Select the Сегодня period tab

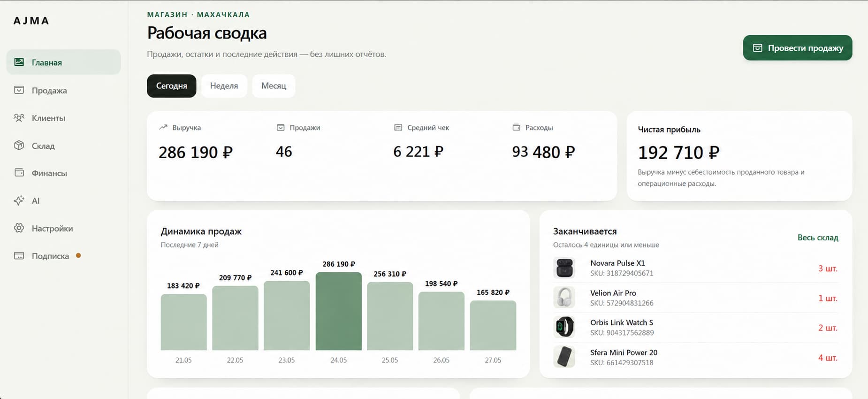(172, 86)
